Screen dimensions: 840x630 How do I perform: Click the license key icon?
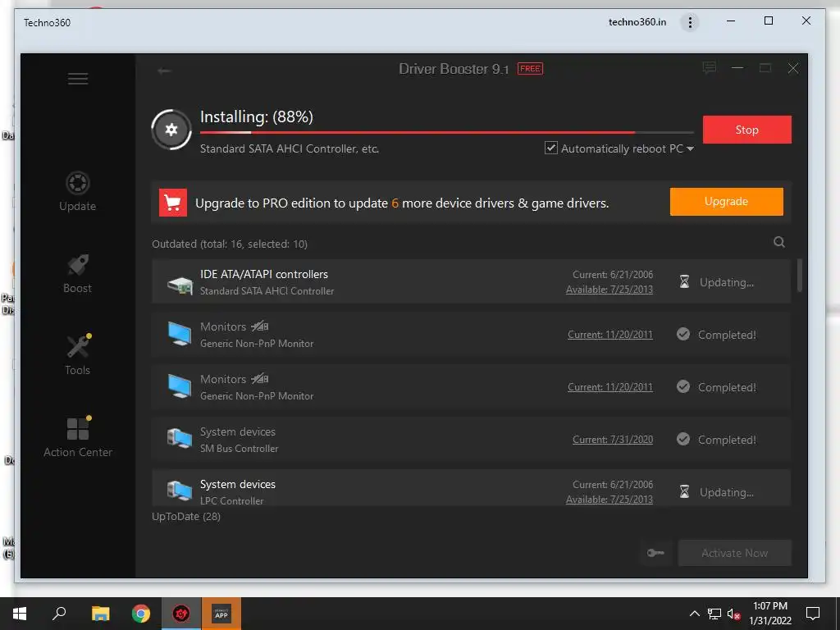coord(655,553)
